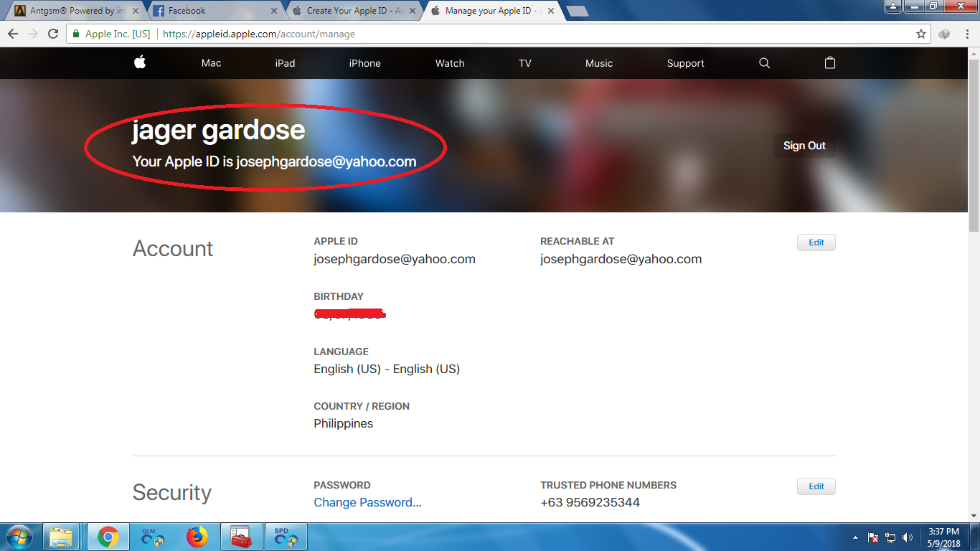Open the Music menu item
The width and height of the screenshot is (980, 551).
(599, 63)
